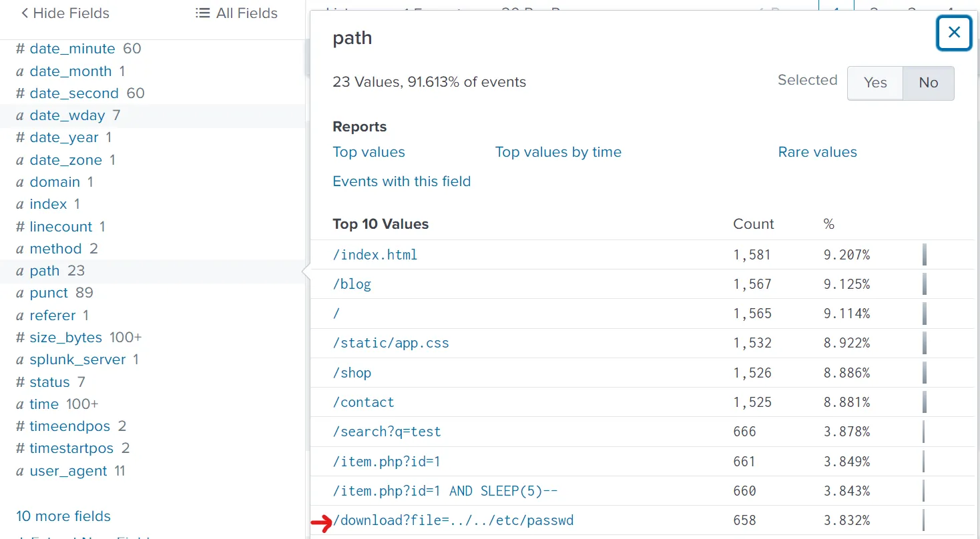Screen dimensions: 980x539
Task: Open user_agent field in sidebar
Action: [68, 470]
